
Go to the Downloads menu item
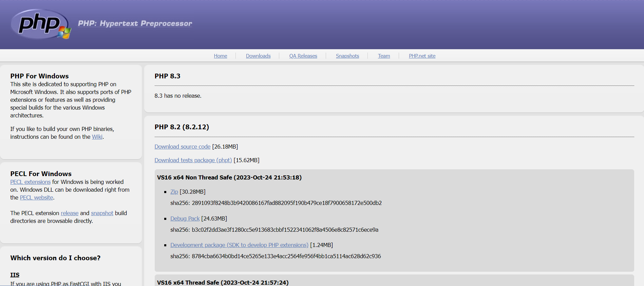tap(258, 56)
